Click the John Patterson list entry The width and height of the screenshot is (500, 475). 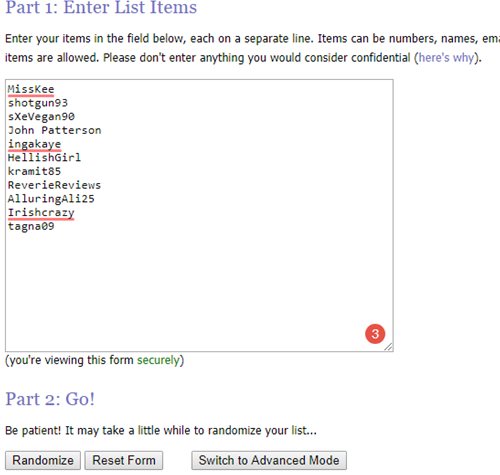pos(54,130)
